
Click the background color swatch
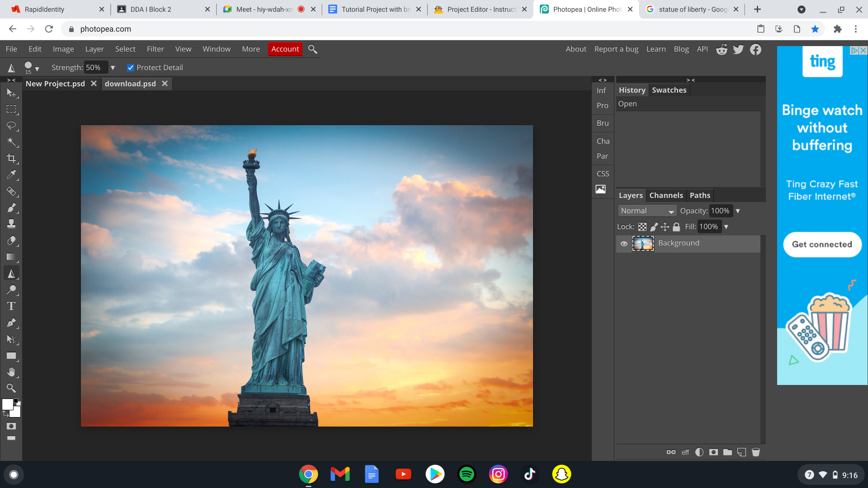17,413
